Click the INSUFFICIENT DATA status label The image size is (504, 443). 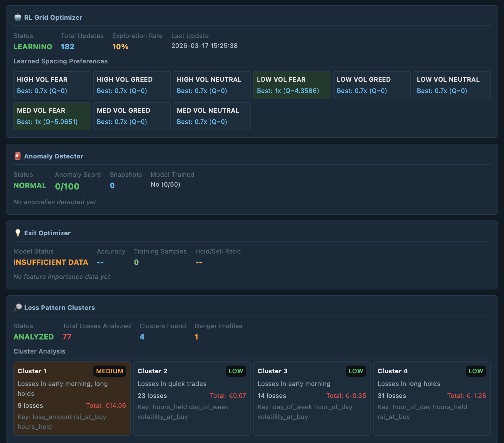[x=51, y=262]
